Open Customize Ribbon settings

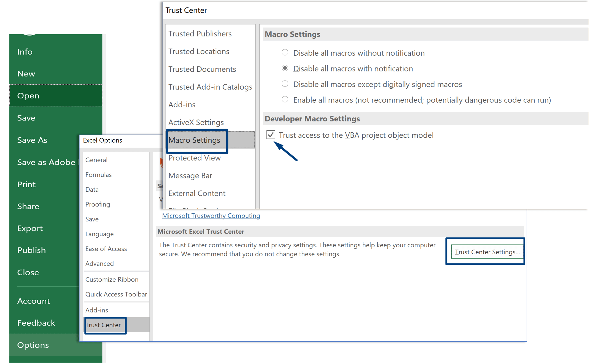click(112, 279)
